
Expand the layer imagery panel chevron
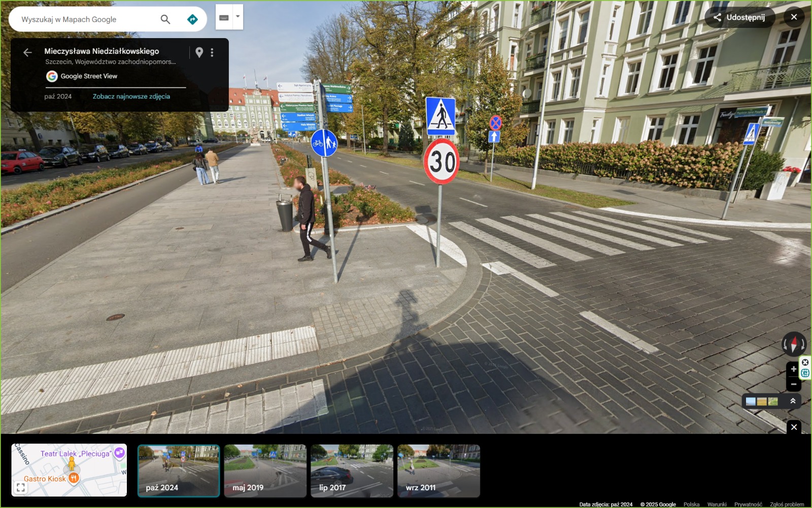(793, 401)
